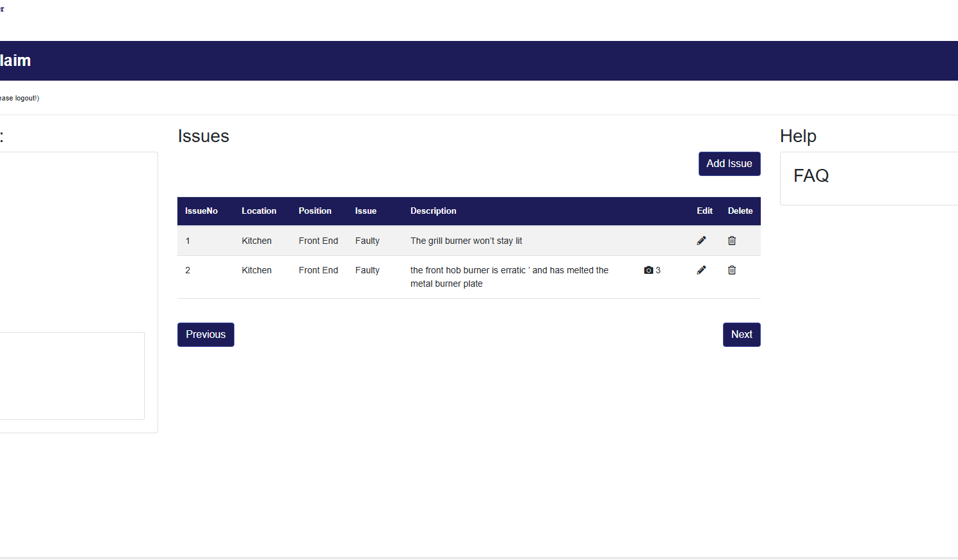Click the front hob burner description text
The image size is (958, 560).
509,276
